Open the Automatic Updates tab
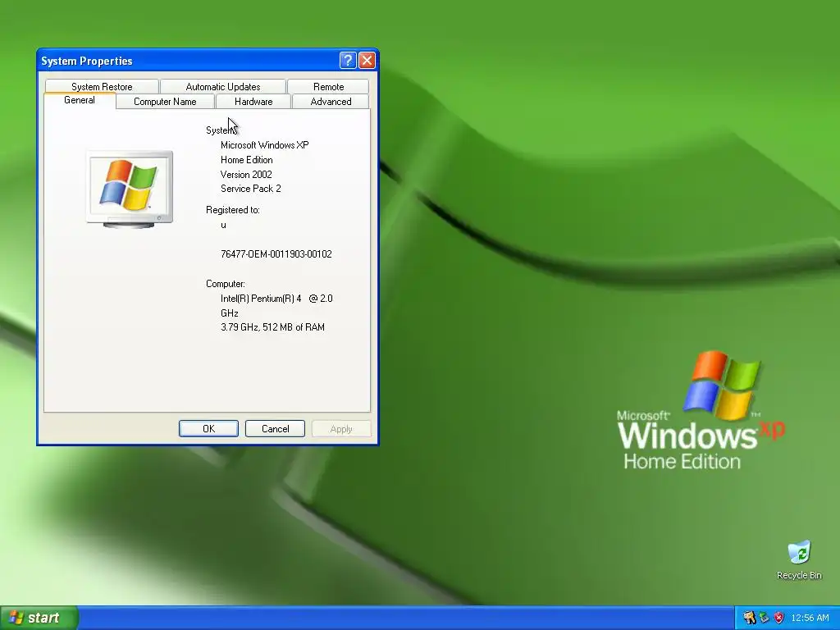840x630 pixels. click(x=223, y=87)
